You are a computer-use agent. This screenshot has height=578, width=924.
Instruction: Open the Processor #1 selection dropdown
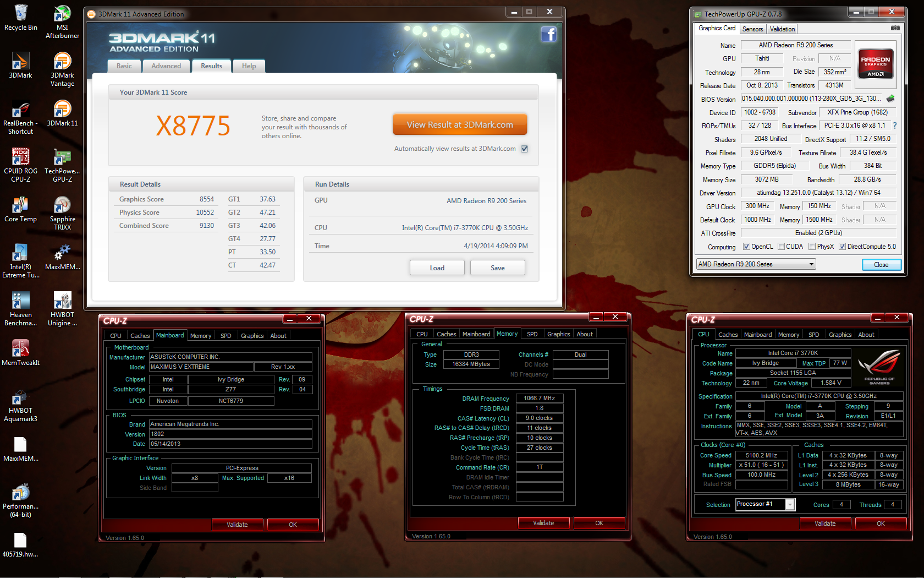(x=765, y=504)
